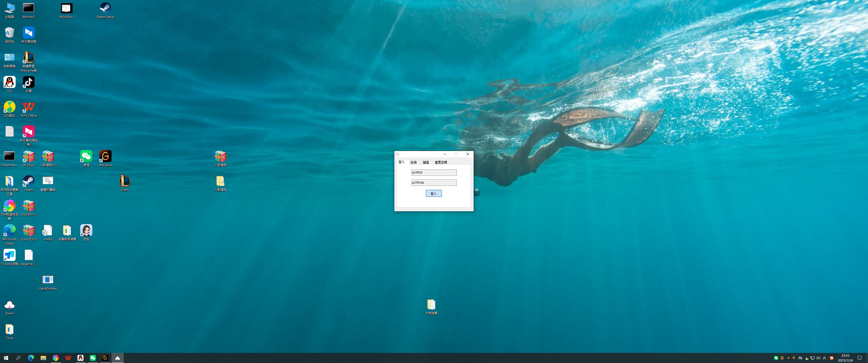Open Windows Start menu
868x363 pixels.
coord(6,358)
